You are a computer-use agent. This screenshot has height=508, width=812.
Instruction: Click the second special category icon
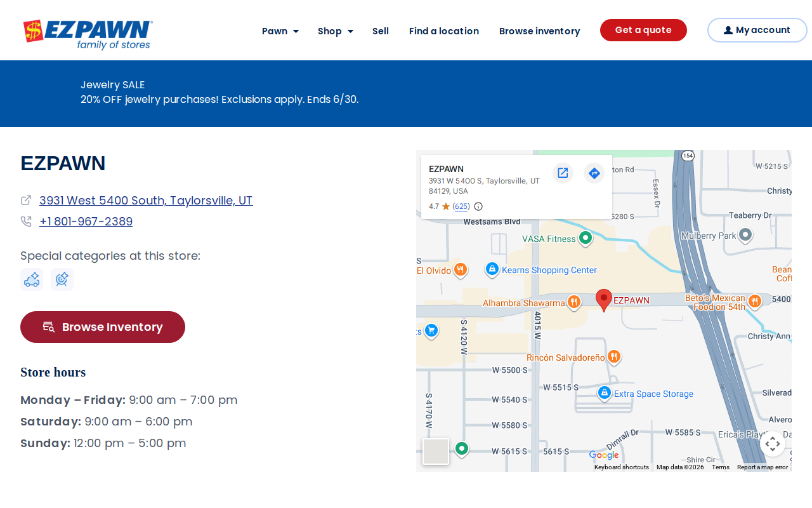click(x=62, y=279)
